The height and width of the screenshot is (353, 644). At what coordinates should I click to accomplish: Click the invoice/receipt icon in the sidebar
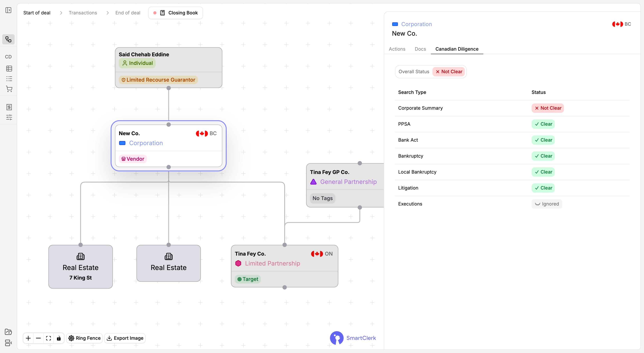(x=9, y=107)
